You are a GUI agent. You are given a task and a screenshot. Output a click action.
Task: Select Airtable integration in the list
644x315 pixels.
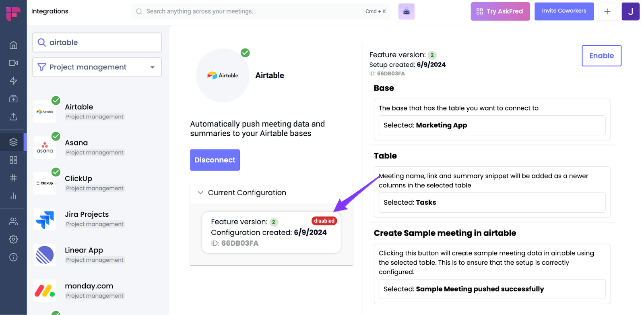pos(97,112)
